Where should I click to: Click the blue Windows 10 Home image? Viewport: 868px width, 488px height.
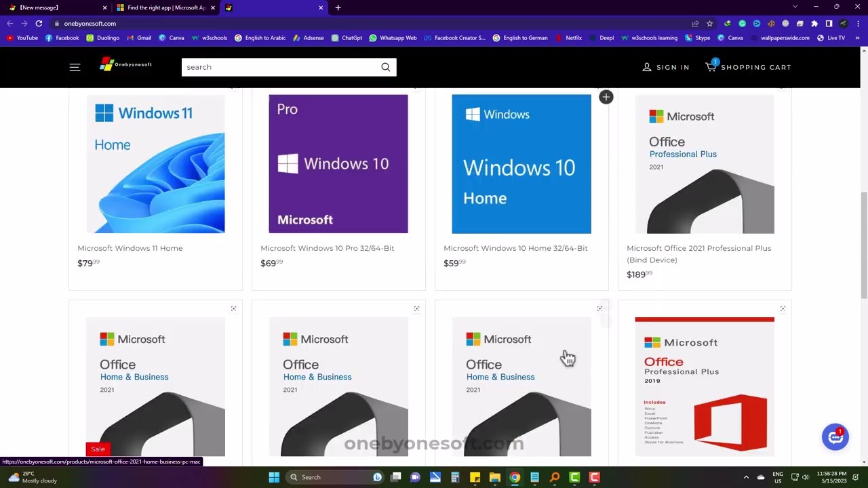521,164
